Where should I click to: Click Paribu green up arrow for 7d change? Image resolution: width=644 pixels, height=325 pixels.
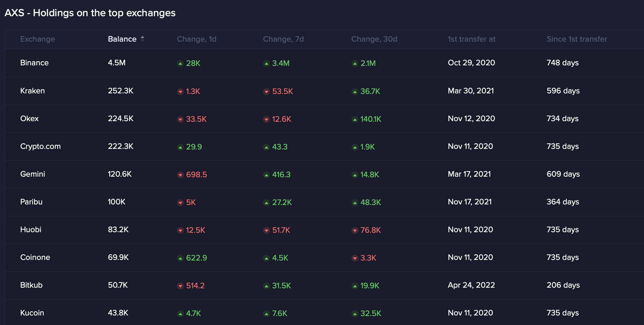267,203
